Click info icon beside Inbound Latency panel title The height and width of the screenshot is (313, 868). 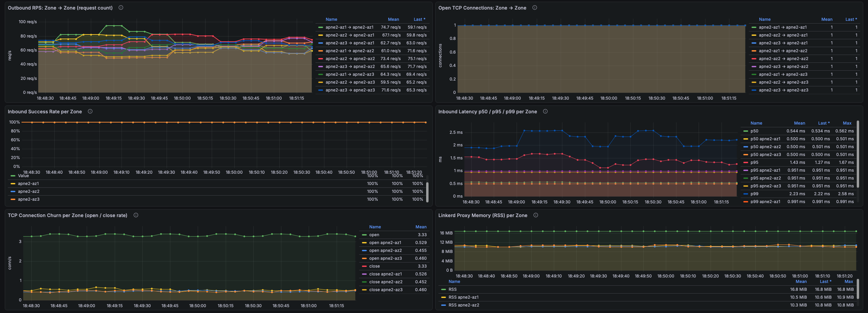coord(545,112)
